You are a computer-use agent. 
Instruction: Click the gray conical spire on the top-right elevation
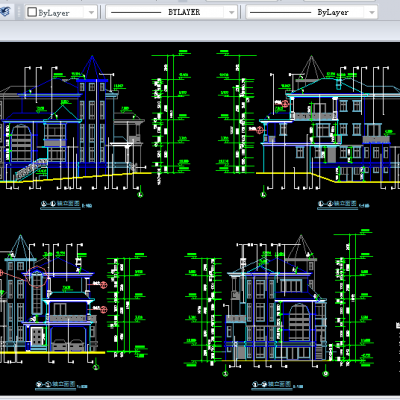coord(311,68)
